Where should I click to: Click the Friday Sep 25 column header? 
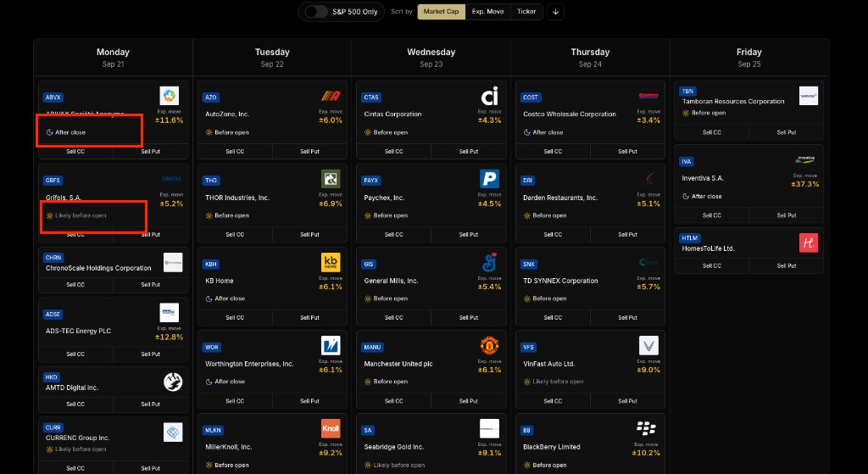tap(749, 57)
